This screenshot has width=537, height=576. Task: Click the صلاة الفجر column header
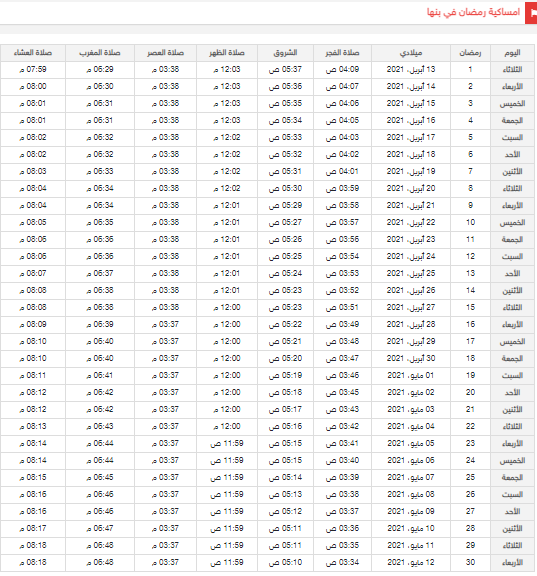click(342, 53)
